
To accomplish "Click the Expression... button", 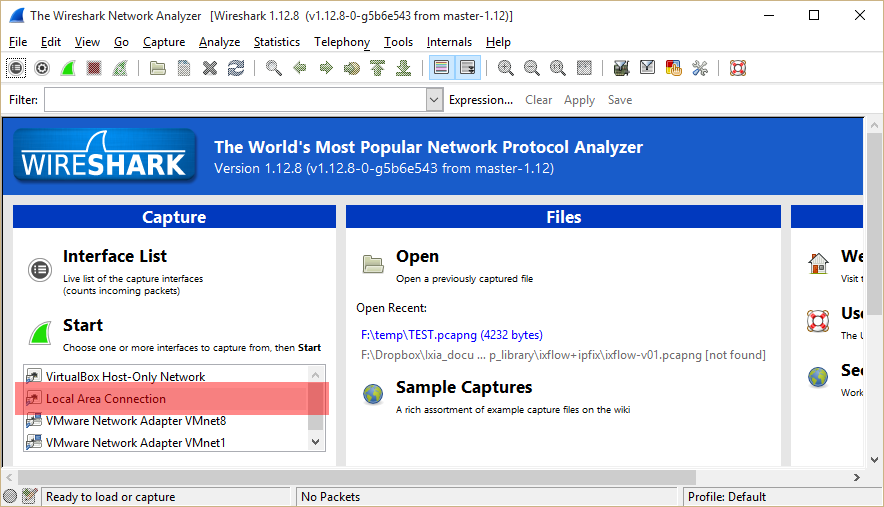I will click(x=481, y=100).
